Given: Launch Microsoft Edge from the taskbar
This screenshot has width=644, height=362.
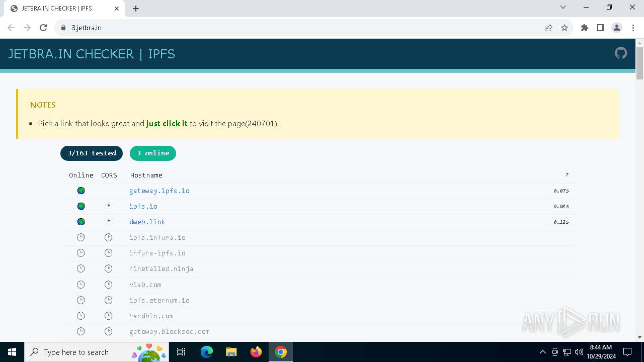Looking at the screenshot, I should (207, 352).
